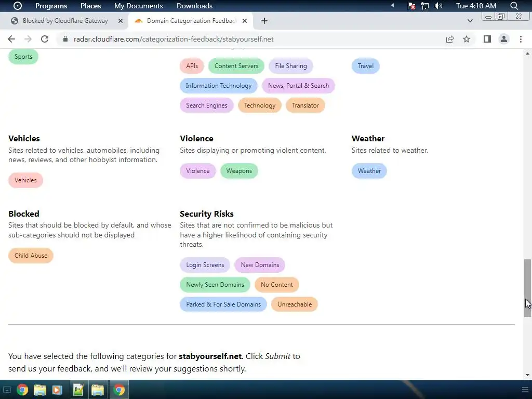Click the circular system logo icon

coord(18,6)
